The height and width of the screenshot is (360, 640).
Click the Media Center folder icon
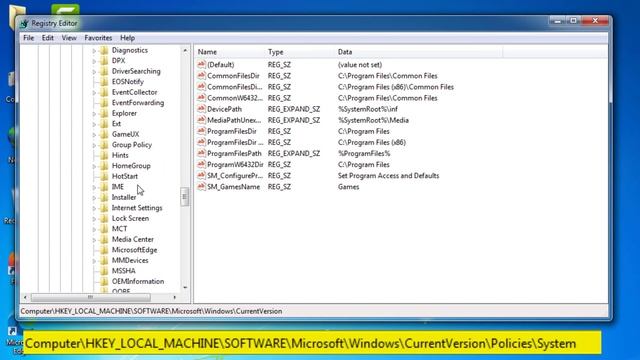(x=104, y=240)
